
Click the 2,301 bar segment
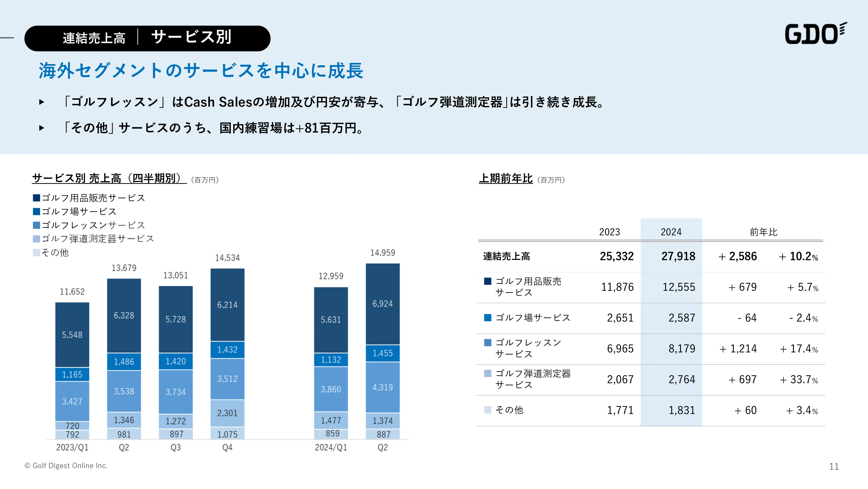click(227, 413)
